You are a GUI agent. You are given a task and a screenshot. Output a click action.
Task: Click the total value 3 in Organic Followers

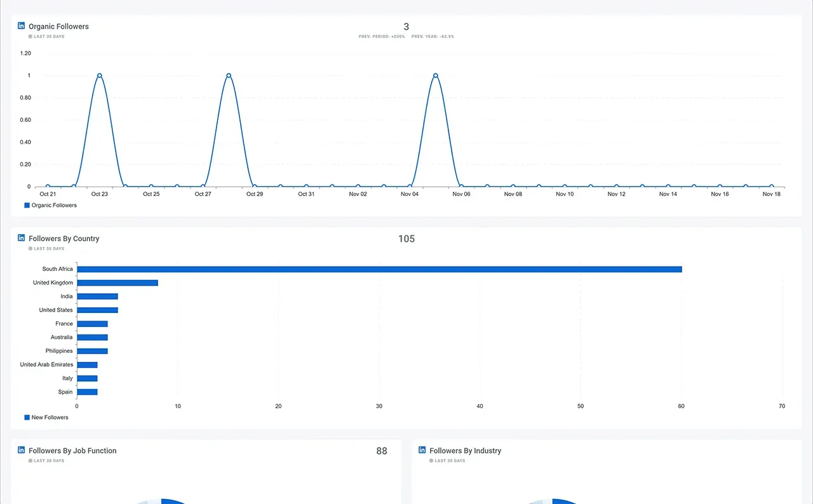(x=406, y=27)
